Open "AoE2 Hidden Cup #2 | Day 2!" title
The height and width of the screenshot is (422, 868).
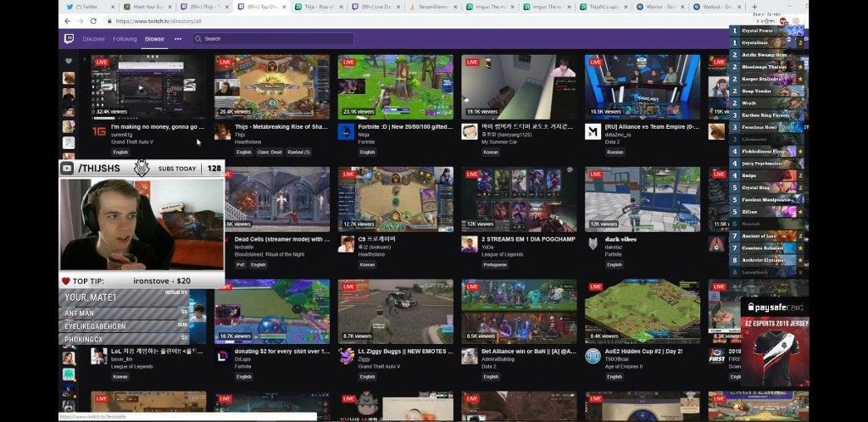pos(644,351)
